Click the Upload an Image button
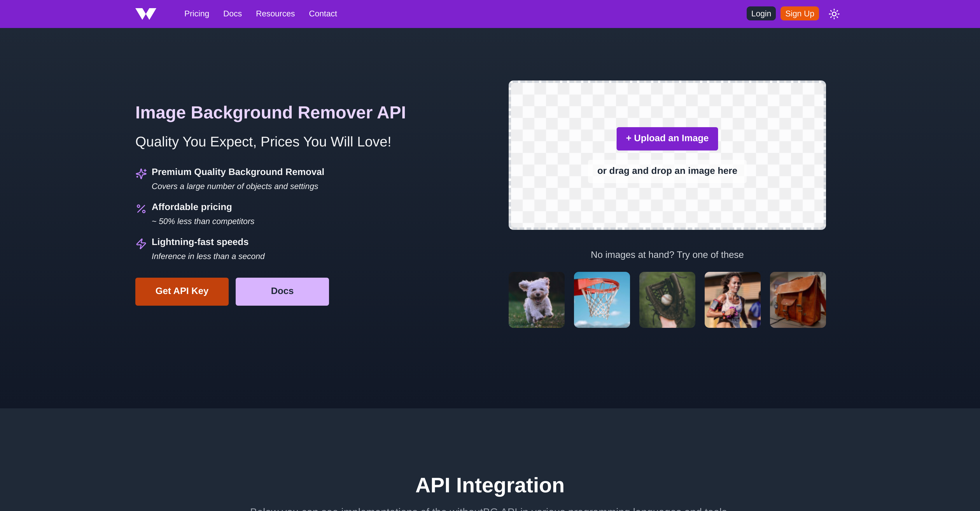The width and height of the screenshot is (980, 511). [x=667, y=139]
